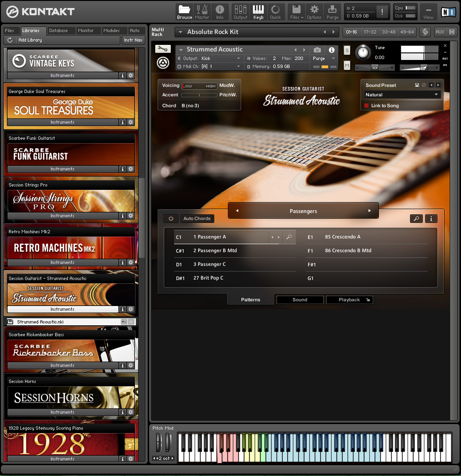461x476 pixels.
Task: Open info for Session Horns library
Action: tap(123, 412)
